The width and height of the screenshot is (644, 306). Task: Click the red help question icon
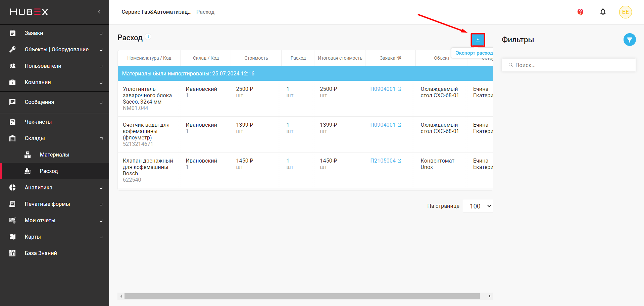580,12
